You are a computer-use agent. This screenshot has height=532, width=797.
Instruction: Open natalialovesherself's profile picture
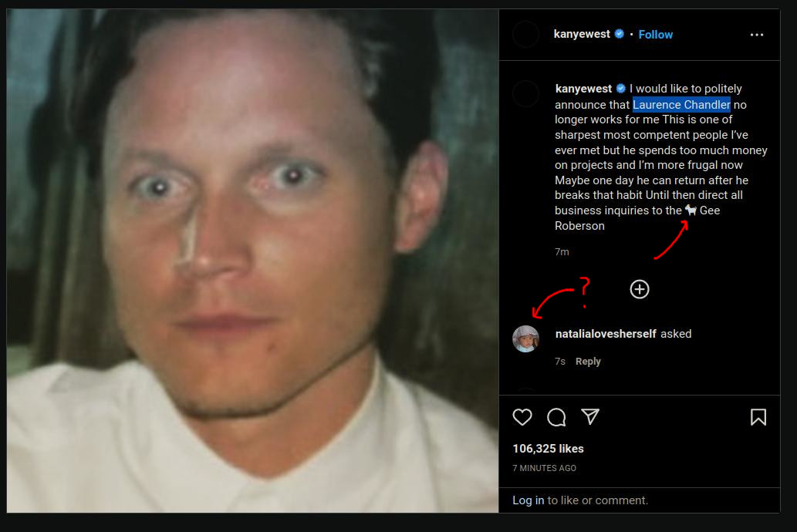click(525, 339)
